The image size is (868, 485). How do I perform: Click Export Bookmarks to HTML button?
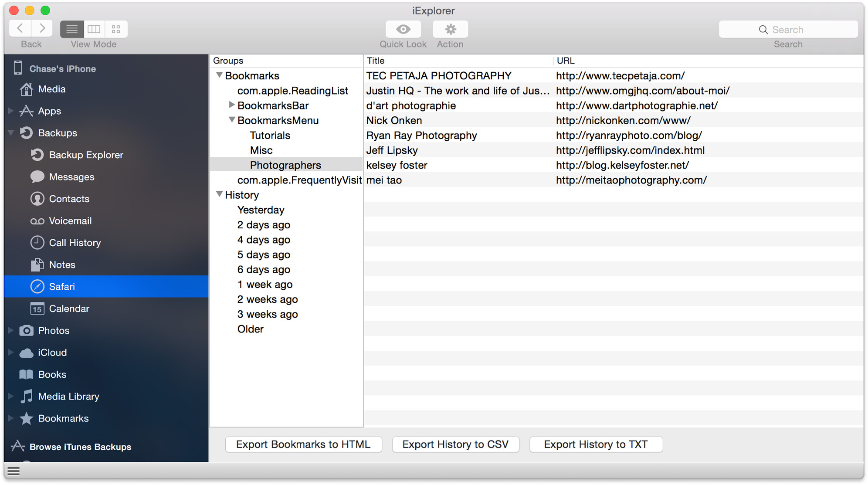303,444
